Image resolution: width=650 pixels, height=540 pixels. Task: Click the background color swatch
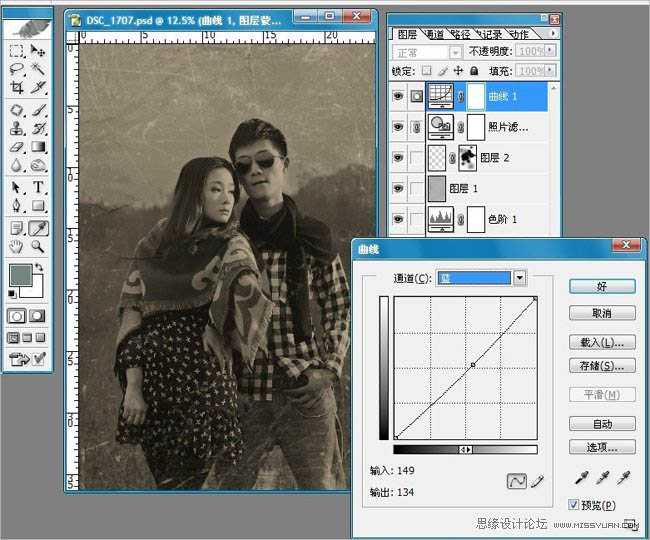tap(36, 291)
